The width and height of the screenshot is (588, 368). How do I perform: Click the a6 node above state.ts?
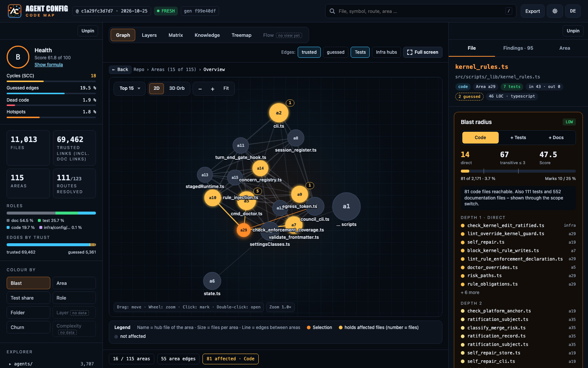coord(212,281)
